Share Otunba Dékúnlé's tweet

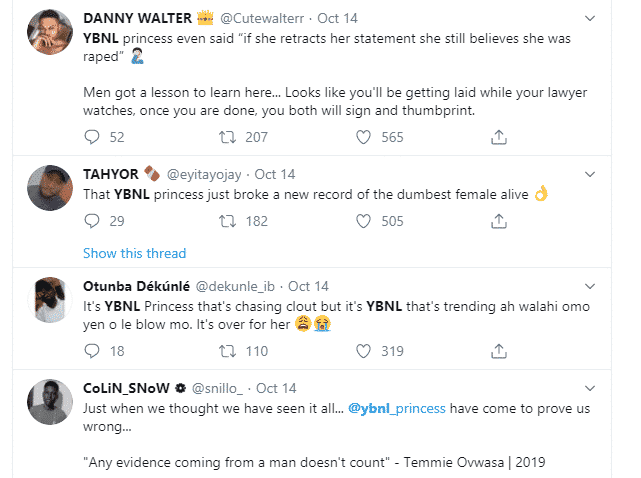tap(497, 350)
